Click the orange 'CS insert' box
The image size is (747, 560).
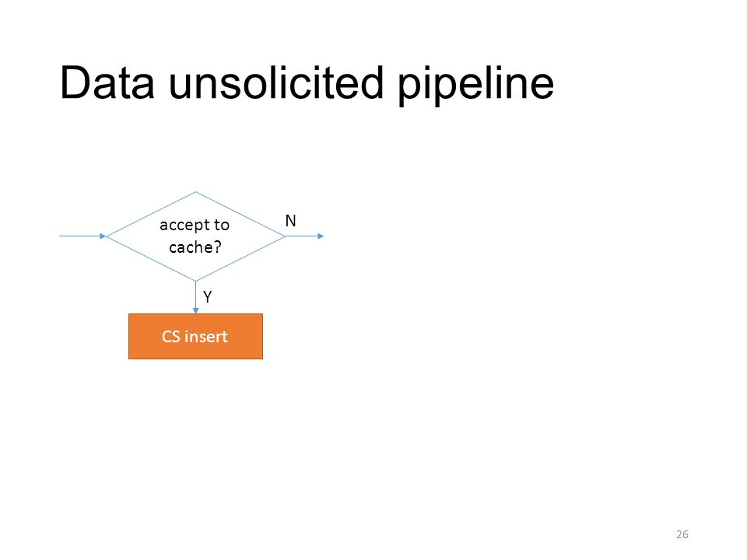pyautogui.click(x=195, y=336)
